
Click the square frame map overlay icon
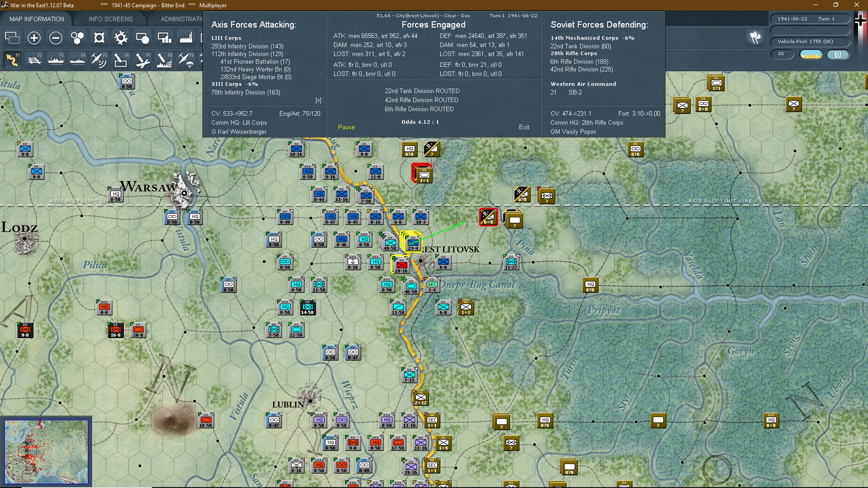(x=99, y=38)
